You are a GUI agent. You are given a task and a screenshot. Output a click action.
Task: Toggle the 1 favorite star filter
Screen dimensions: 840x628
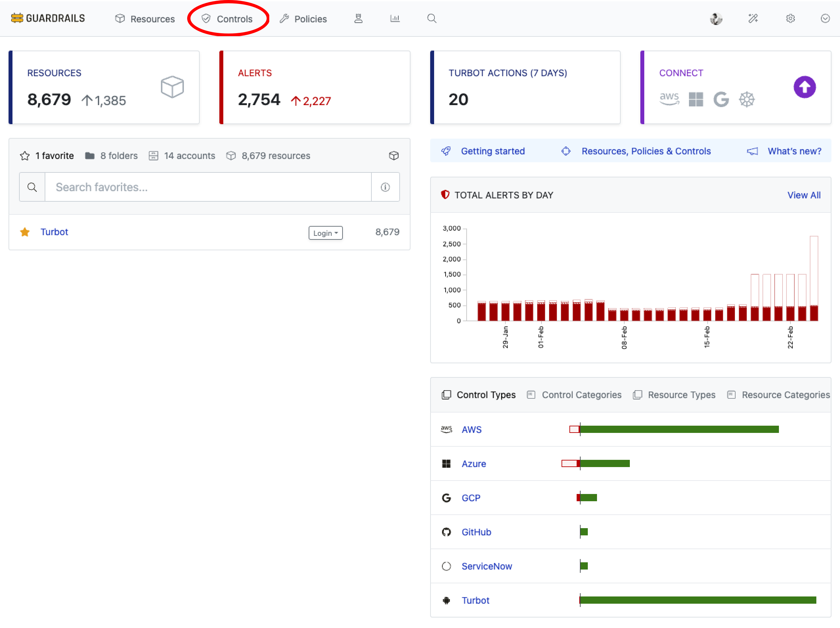25,156
